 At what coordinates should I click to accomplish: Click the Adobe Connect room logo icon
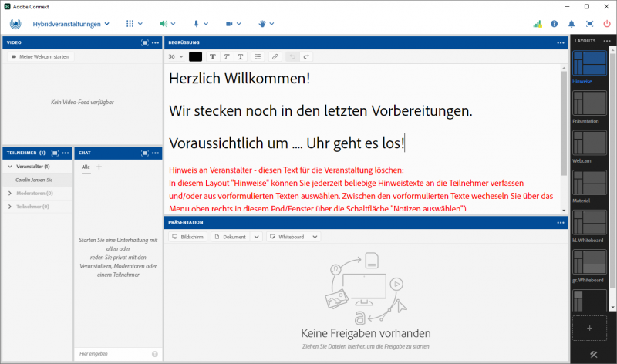point(15,24)
